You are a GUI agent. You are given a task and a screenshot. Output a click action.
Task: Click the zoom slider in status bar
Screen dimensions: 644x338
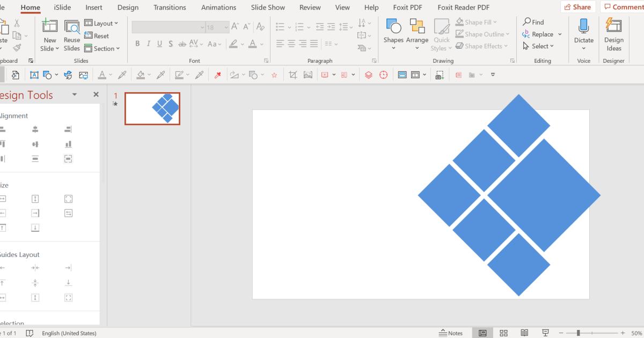(578, 333)
